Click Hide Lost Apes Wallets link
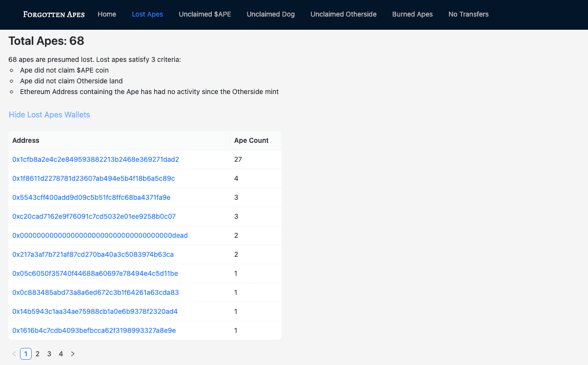This screenshot has width=588, height=365. tap(49, 115)
